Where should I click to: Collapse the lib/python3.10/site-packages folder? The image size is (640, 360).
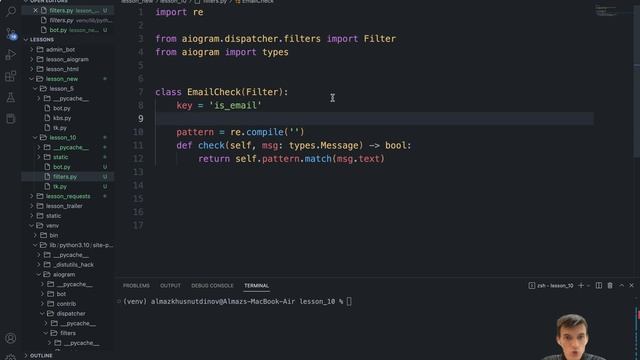[80, 245]
